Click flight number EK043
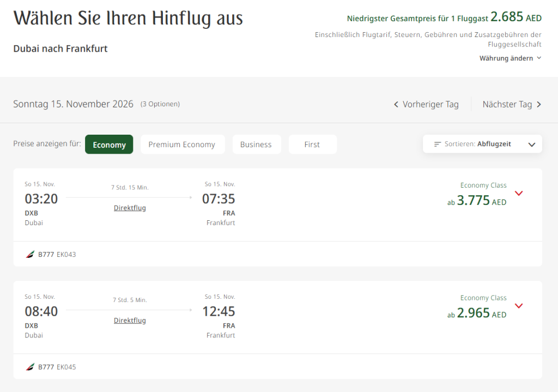558x392 pixels. [x=66, y=255]
